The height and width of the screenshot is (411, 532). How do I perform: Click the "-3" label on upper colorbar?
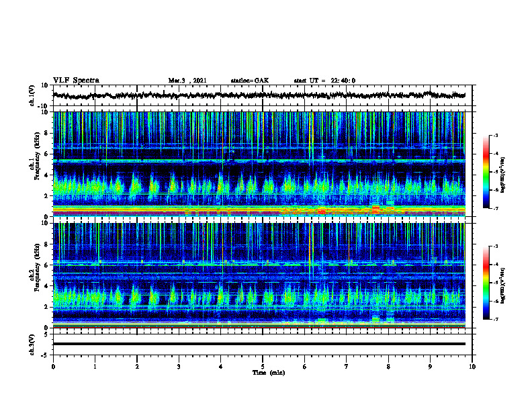point(495,135)
